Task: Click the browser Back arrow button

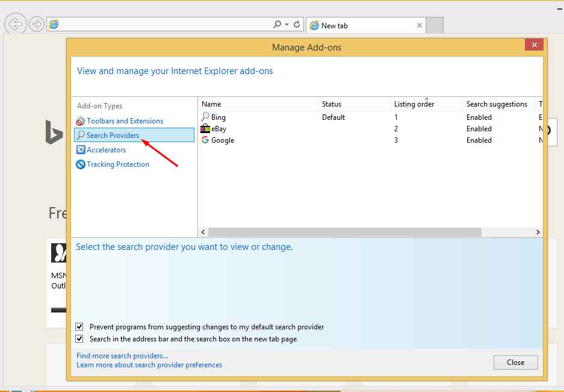Action: pos(16,24)
